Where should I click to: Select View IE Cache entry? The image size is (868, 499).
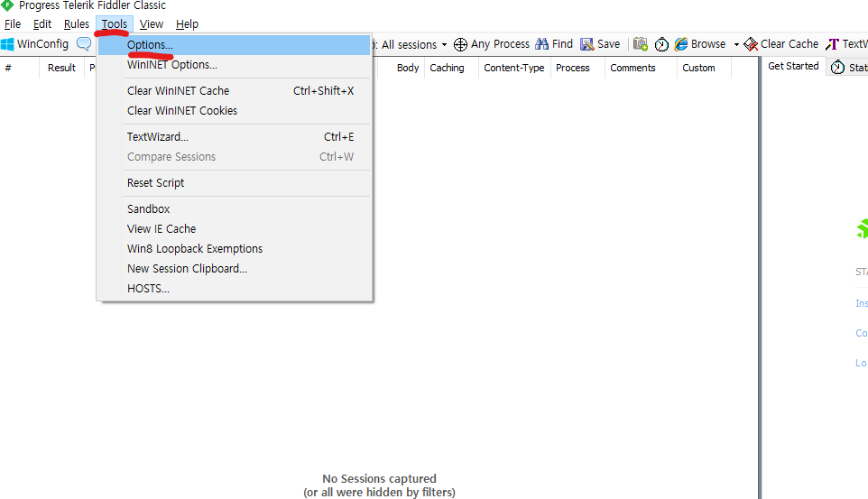pos(235,228)
